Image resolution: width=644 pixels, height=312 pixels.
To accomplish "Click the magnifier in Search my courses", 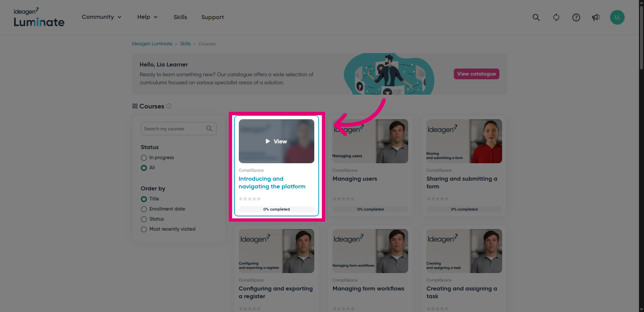I will click(209, 129).
